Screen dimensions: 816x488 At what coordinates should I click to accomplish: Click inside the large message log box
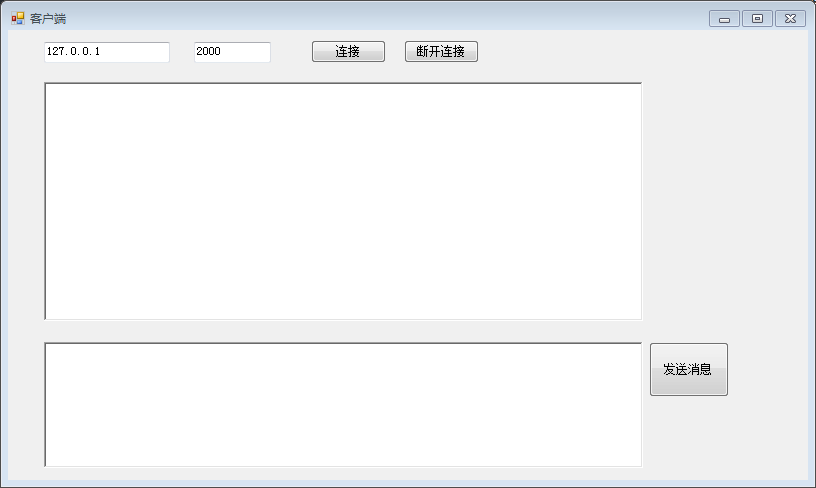(x=343, y=201)
